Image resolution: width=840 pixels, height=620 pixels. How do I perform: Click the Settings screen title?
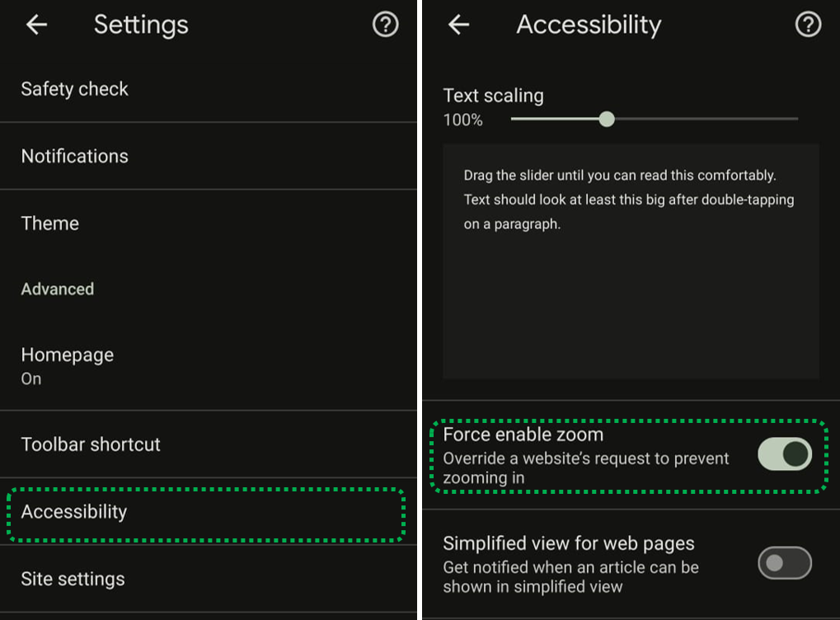pyautogui.click(x=141, y=25)
